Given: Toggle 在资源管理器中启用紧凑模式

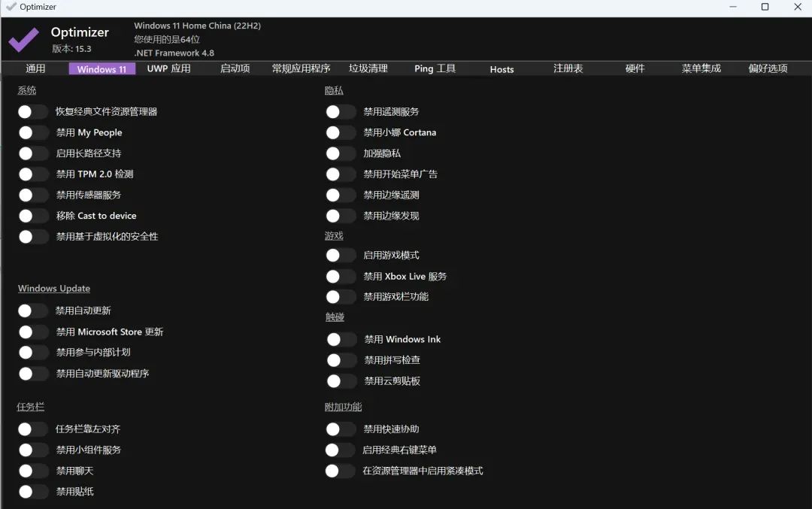Looking at the screenshot, I should [x=340, y=471].
